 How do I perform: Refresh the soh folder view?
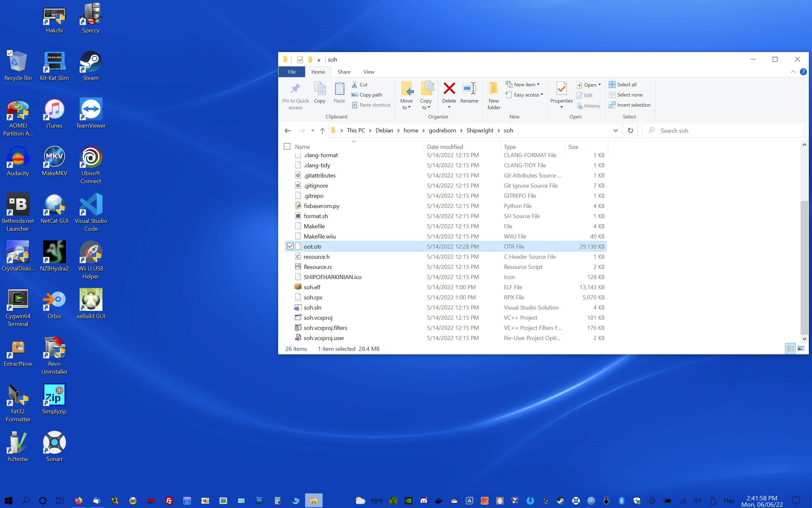630,130
